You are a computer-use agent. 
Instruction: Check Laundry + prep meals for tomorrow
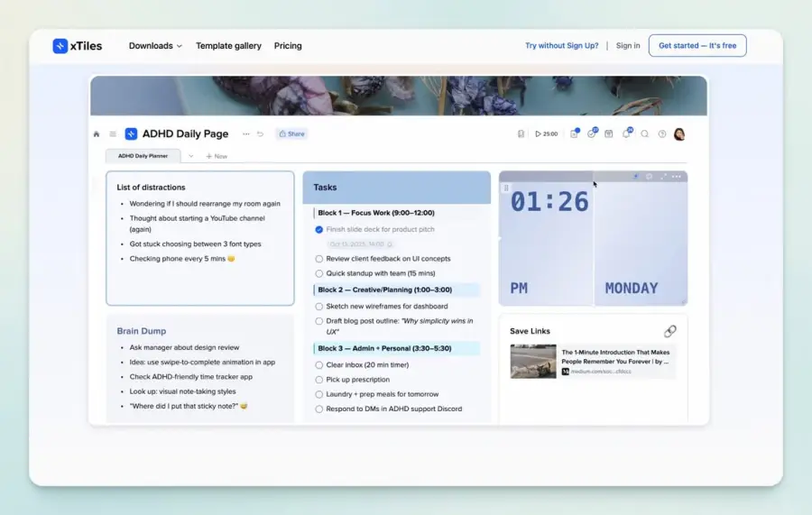tap(319, 394)
